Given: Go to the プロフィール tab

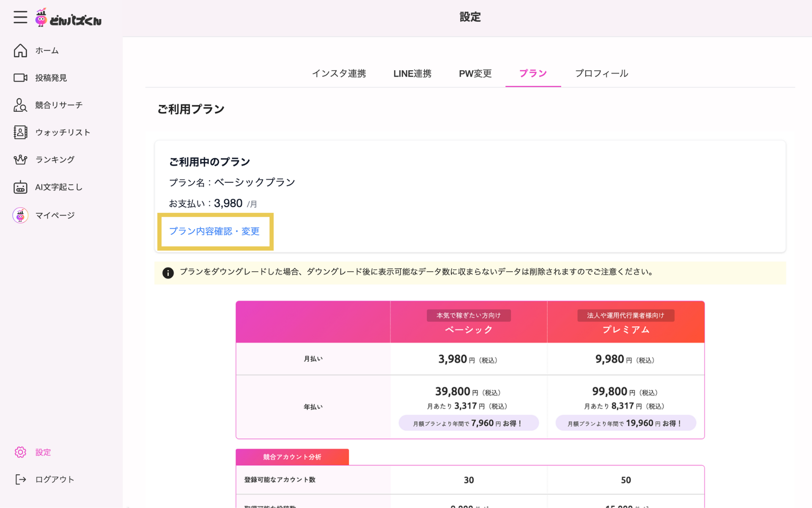Looking at the screenshot, I should (601, 74).
